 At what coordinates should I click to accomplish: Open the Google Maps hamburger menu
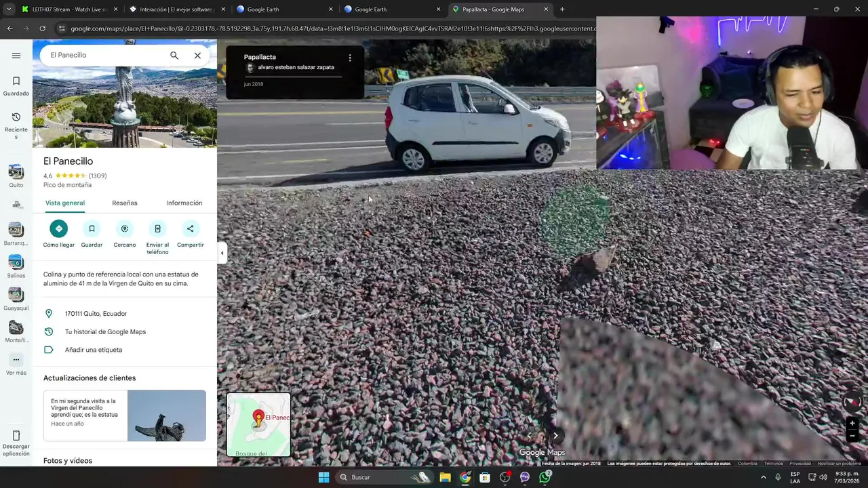coord(16,56)
